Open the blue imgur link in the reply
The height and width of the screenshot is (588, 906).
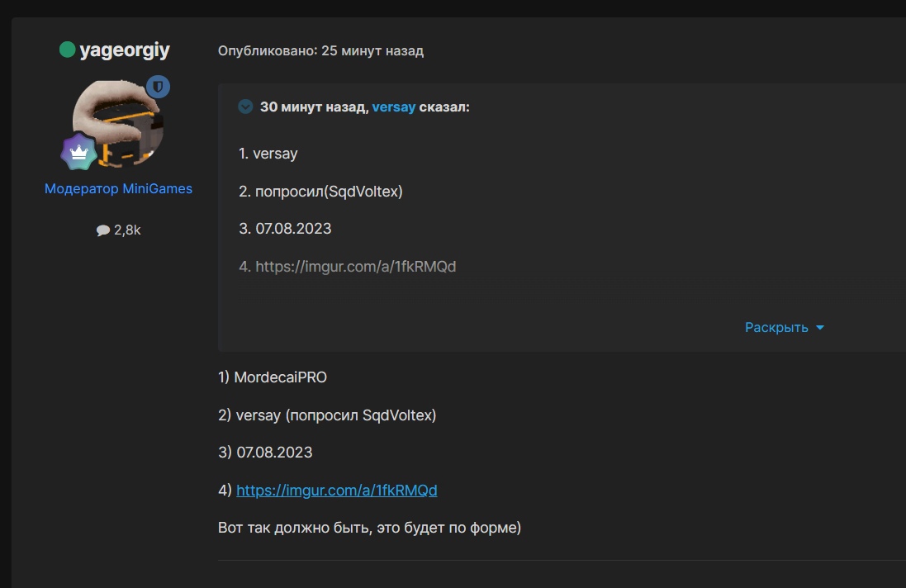click(337, 491)
